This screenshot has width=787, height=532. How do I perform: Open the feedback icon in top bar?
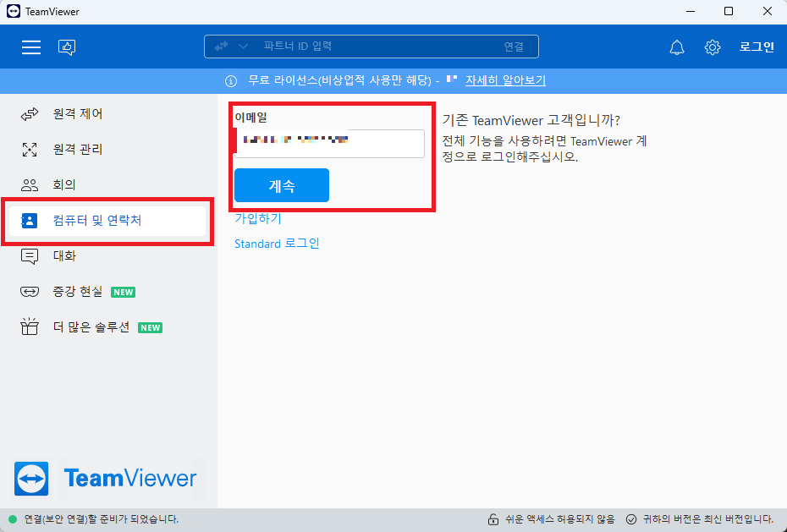(67, 47)
